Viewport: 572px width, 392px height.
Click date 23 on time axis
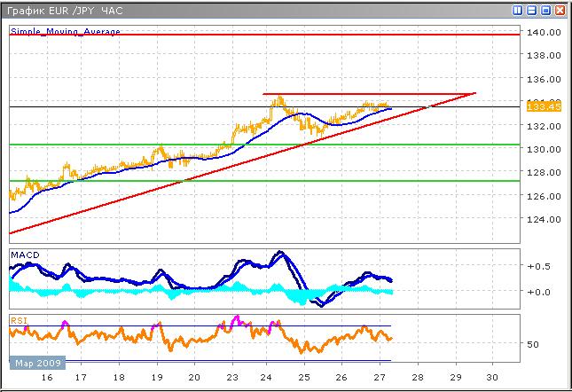pyautogui.click(x=231, y=378)
